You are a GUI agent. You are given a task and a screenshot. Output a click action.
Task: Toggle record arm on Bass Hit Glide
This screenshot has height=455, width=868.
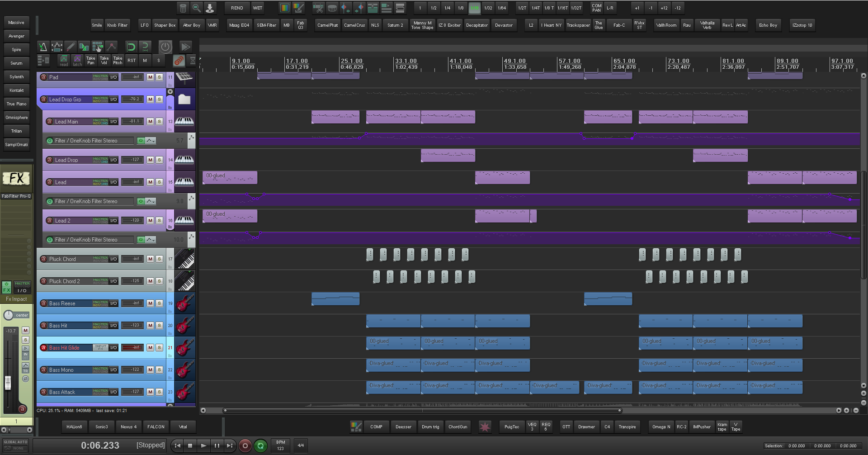(44, 348)
